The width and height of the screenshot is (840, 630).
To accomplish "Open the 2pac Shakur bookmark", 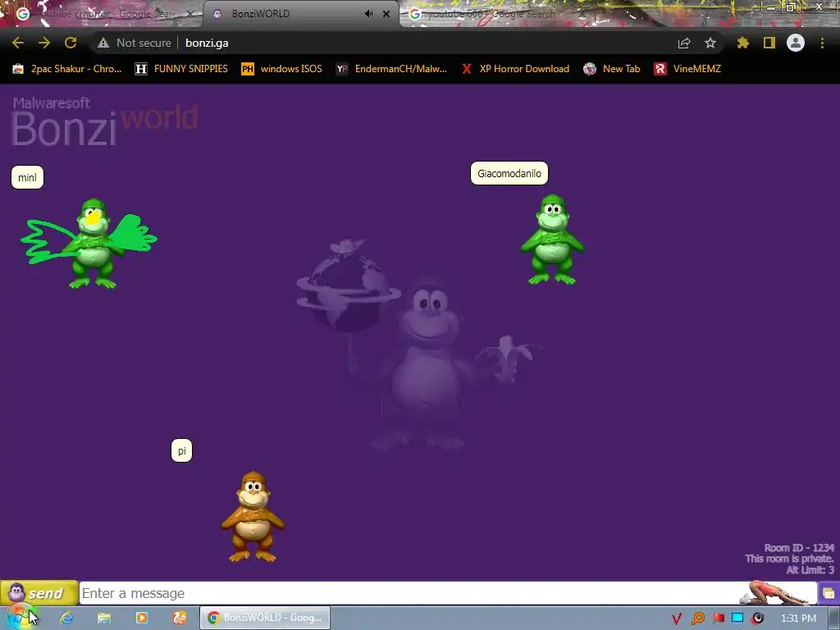I will pyautogui.click(x=67, y=69).
